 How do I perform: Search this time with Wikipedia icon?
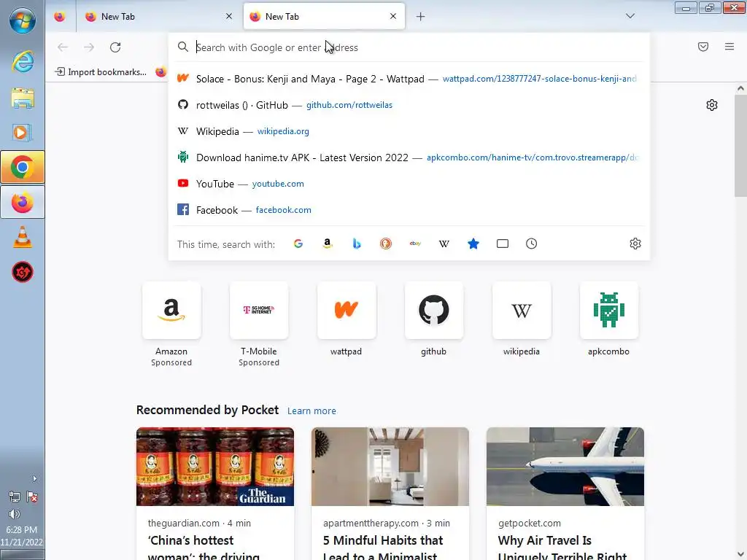coord(444,244)
